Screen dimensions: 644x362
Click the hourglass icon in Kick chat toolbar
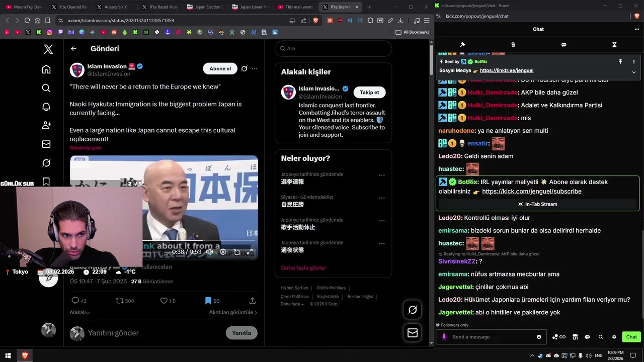click(614, 45)
